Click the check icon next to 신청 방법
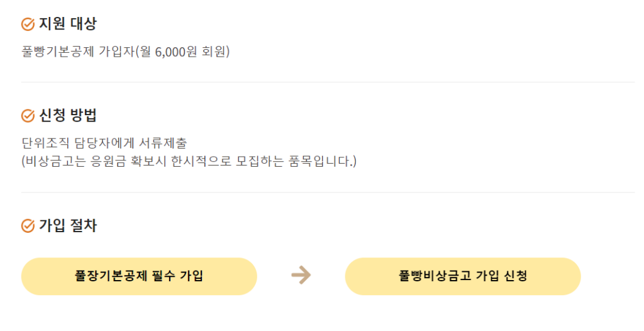 click(x=28, y=116)
